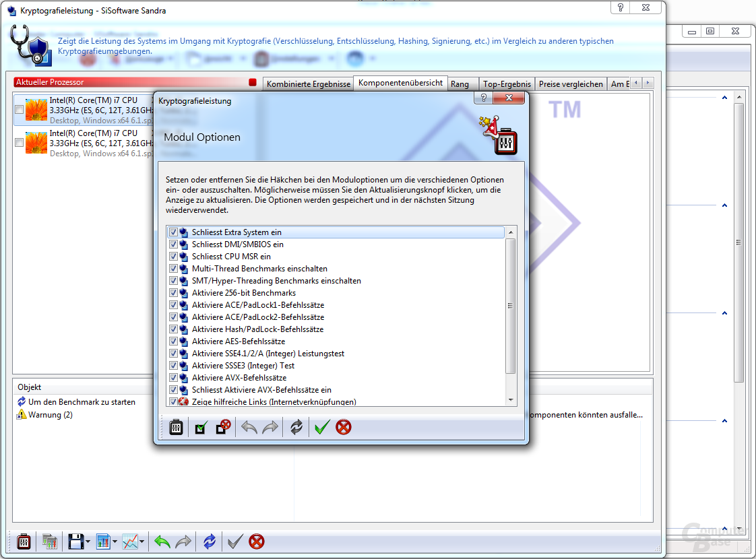This screenshot has width=756, height=559.
Task: Collapse second section chevron in background window
Action: pyautogui.click(x=724, y=206)
